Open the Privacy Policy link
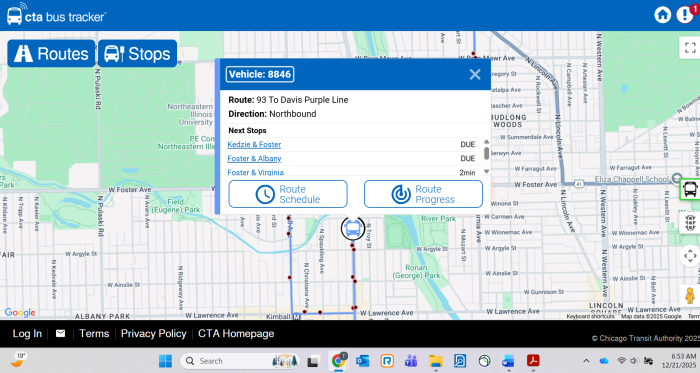Image resolution: width=700 pixels, height=373 pixels. (154, 334)
